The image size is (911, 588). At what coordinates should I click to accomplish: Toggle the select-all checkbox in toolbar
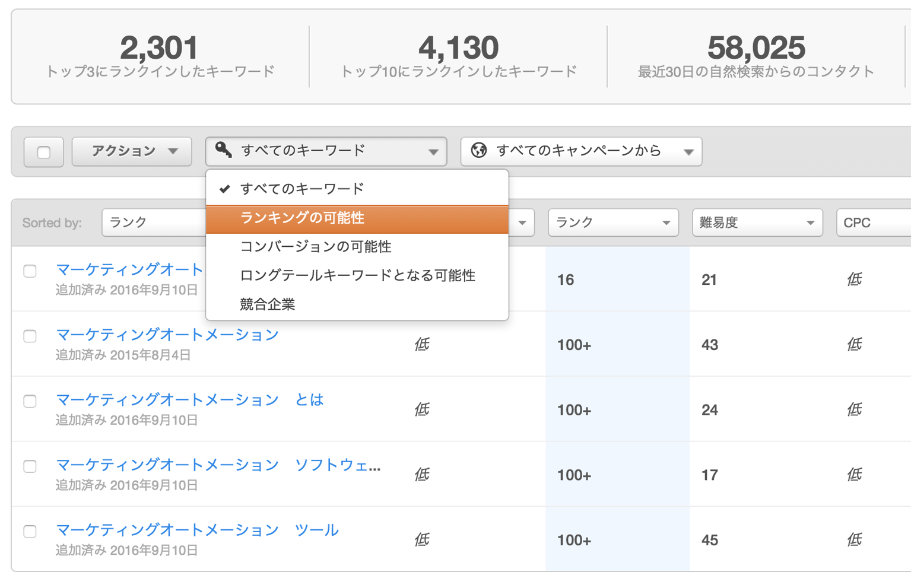(44, 152)
